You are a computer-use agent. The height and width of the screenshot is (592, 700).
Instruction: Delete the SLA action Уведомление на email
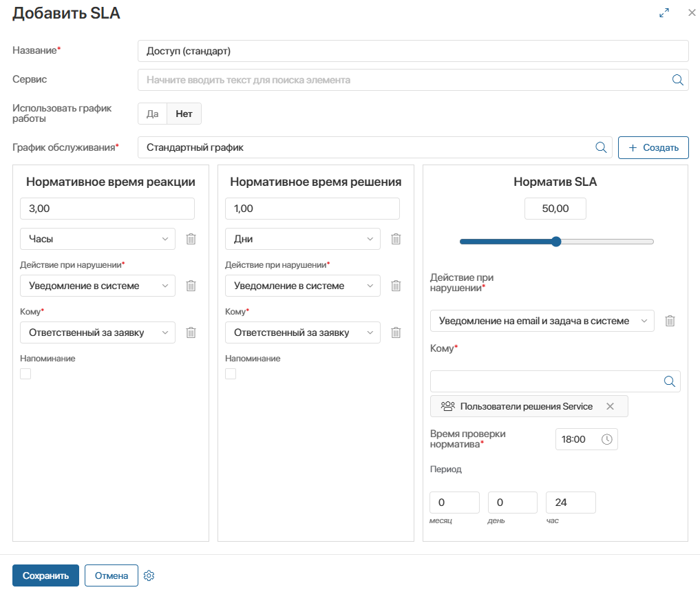tap(670, 321)
